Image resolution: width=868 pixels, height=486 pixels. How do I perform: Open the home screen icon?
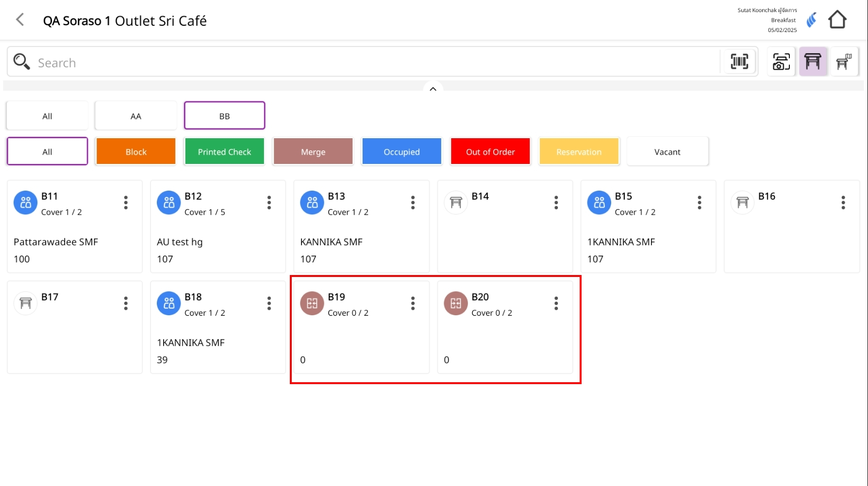(837, 20)
